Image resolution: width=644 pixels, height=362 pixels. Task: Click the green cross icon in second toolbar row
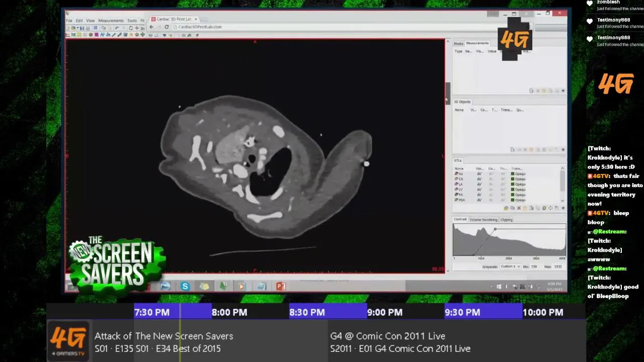click(142, 35)
